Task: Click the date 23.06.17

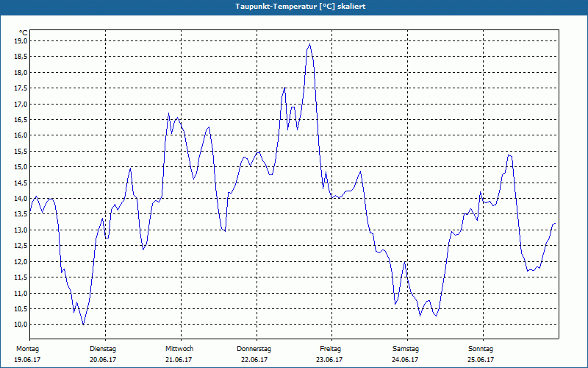Action: coord(329,360)
